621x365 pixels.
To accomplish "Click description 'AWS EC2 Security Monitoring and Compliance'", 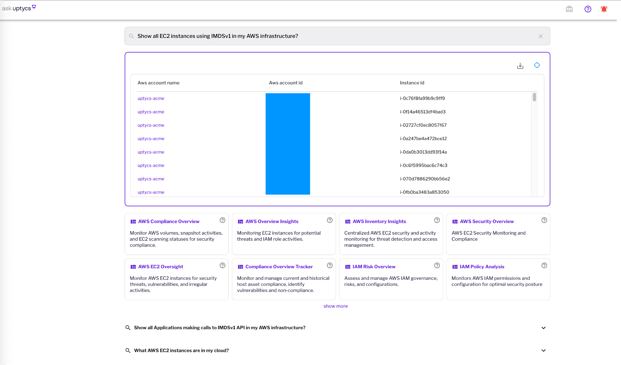I will (x=489, y=236).
